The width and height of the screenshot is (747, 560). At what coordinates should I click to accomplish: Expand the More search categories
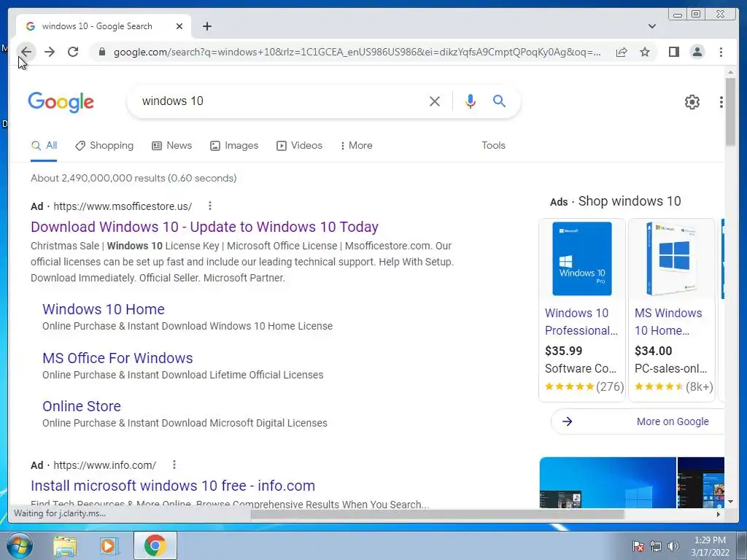click(356, 146)
